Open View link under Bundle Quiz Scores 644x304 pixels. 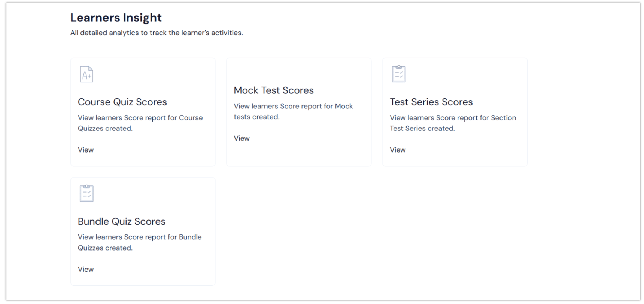[x=86, y=270]
